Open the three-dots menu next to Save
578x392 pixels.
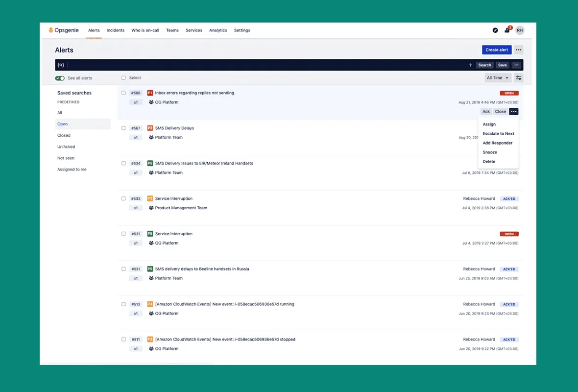516,65
